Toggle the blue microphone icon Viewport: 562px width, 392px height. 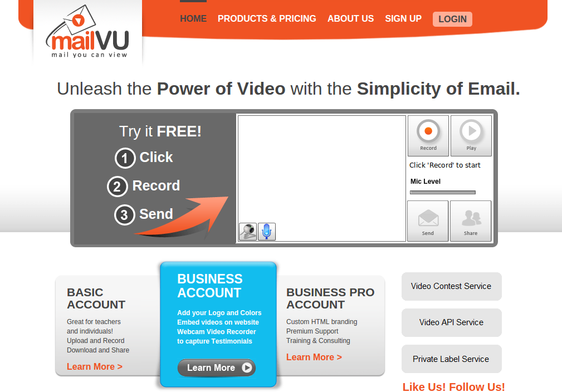pyautogui.click(x=267, y=232)
